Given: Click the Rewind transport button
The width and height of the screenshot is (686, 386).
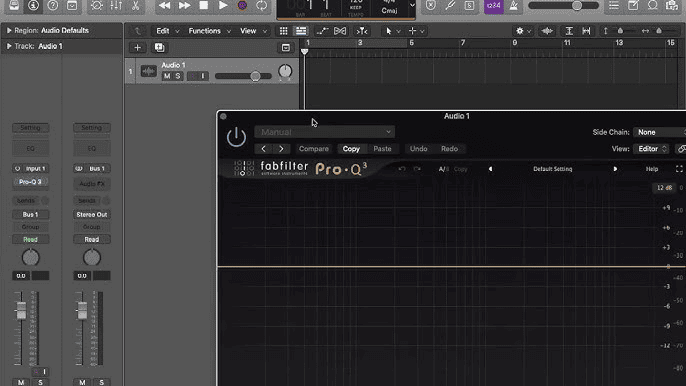Looking at the screenshot, I should [164, 5].
